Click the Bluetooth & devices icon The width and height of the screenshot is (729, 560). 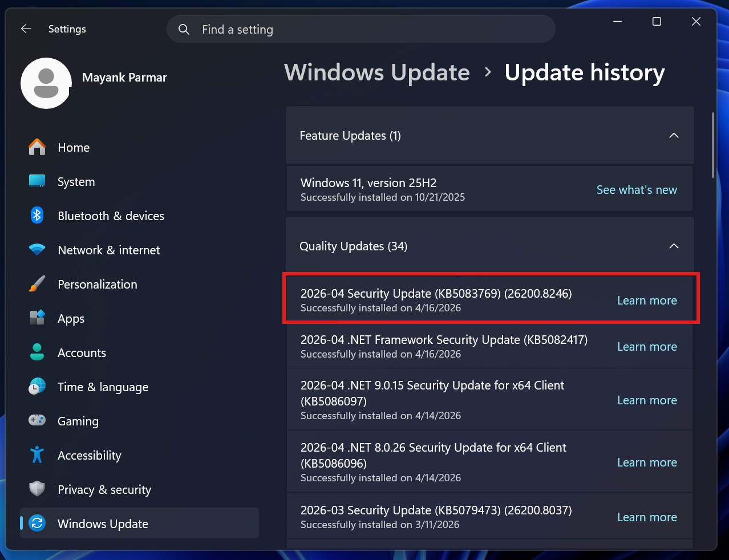click(37, 216)
